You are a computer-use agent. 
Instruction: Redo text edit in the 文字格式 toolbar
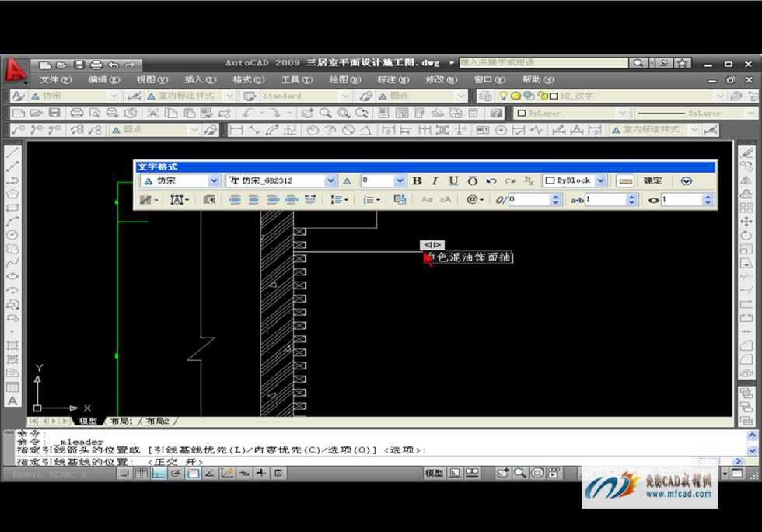coord(510,181)
